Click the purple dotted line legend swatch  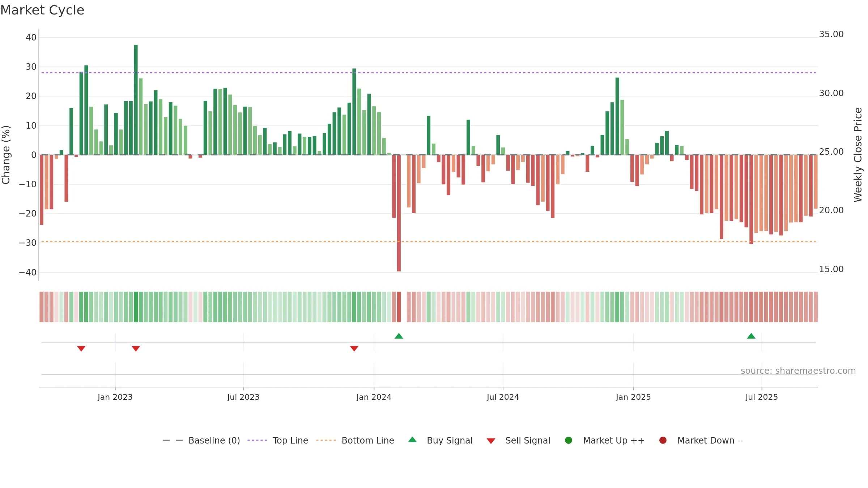tap(257, 440)
